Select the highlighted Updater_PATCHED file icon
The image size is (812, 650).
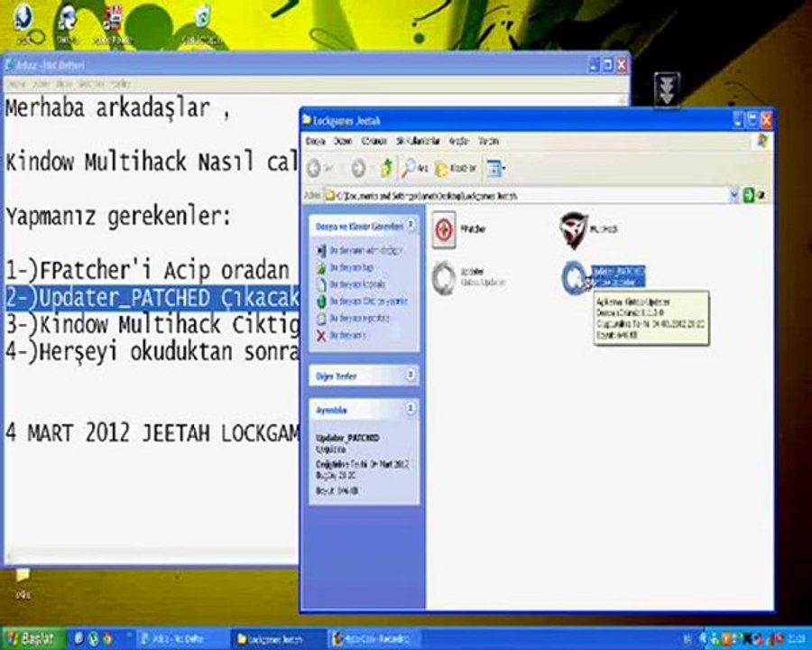click(575, 278)
